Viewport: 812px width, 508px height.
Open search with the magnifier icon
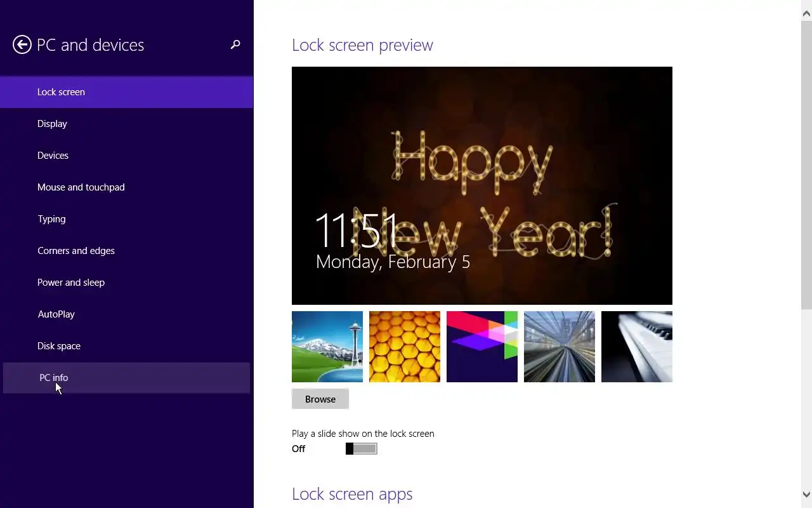[x=235, y=44]
